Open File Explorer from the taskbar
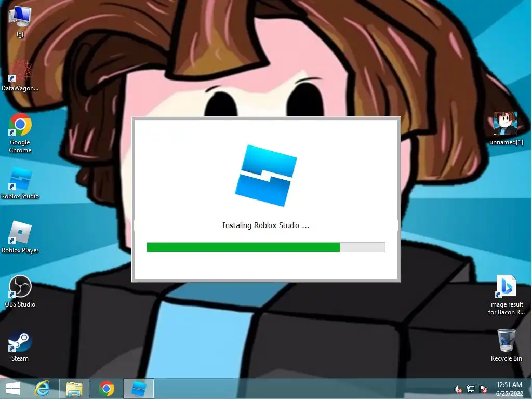The image size is (532, 399). click(74, 389)
